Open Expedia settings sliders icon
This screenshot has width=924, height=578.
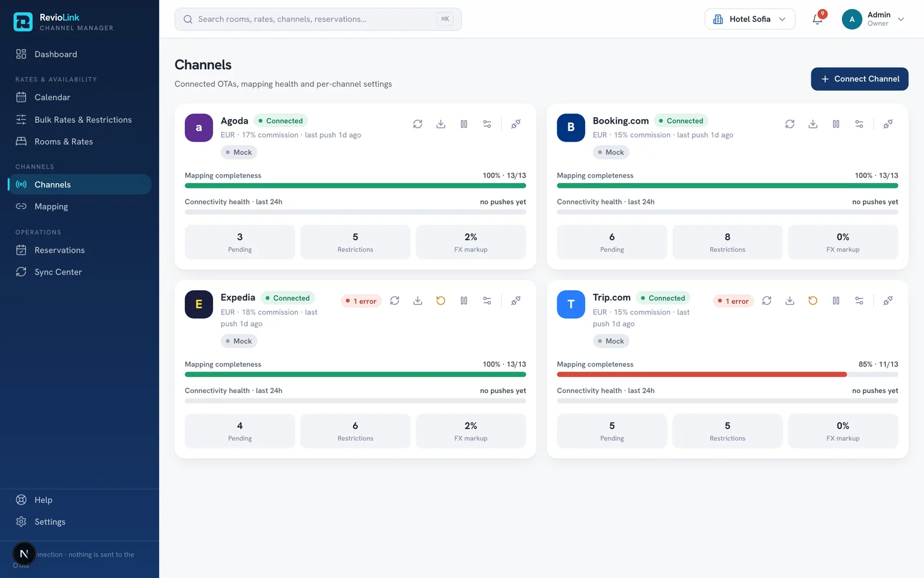487,301
